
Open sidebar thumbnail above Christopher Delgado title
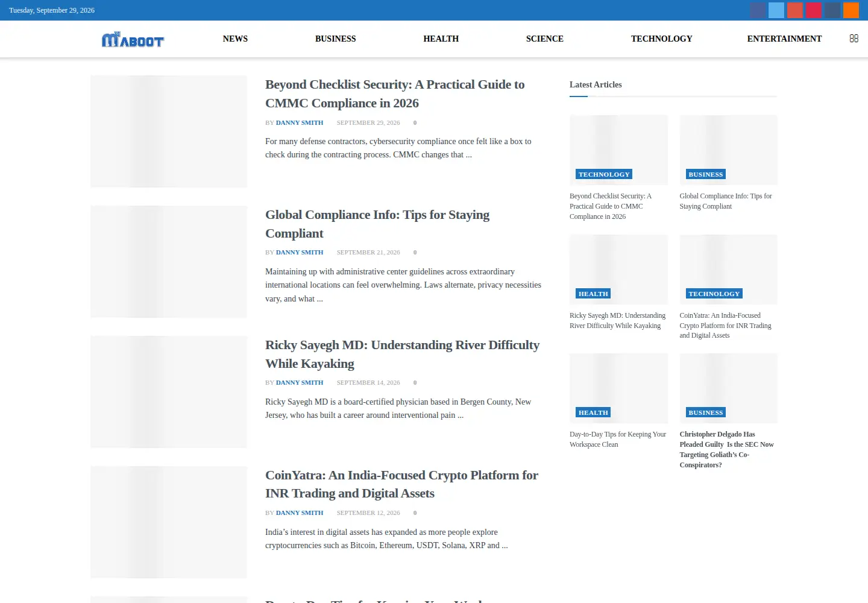click(728, 388)
